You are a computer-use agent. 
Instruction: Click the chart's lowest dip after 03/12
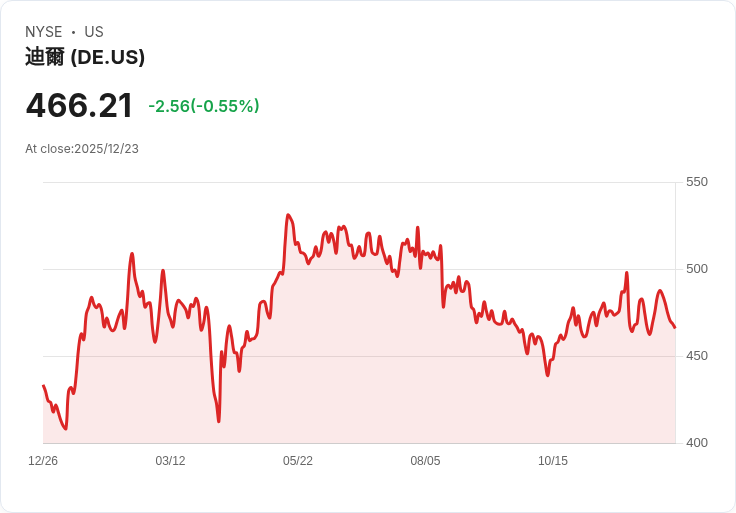219,421
